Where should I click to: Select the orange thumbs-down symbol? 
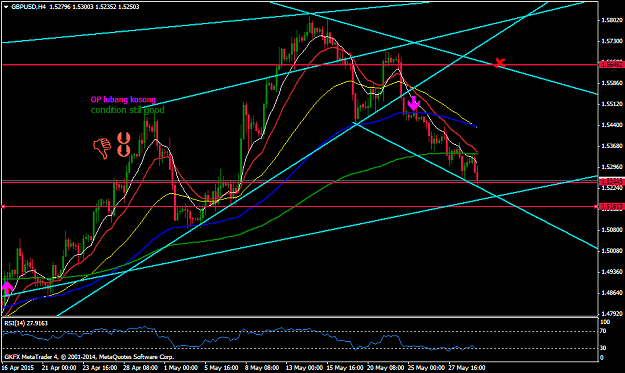click(x=102, y=148)
